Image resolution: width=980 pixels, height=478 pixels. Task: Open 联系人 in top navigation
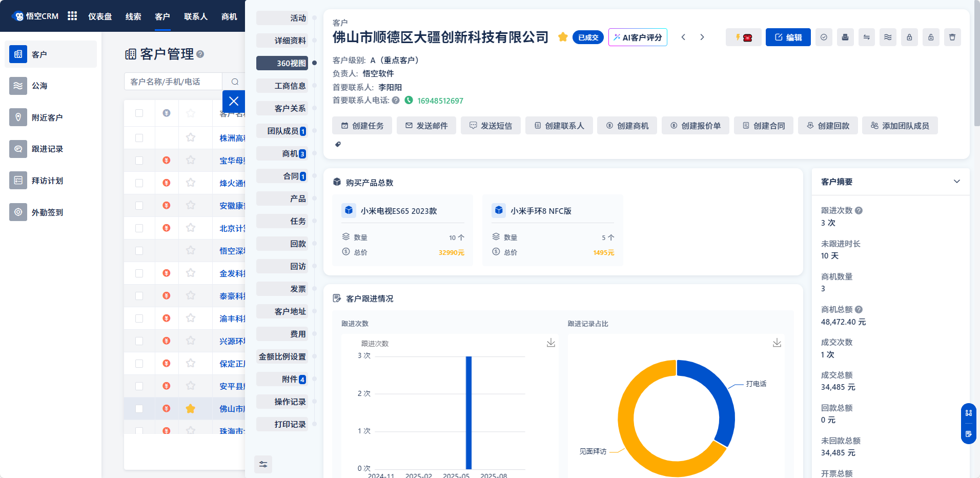point(196,16)
